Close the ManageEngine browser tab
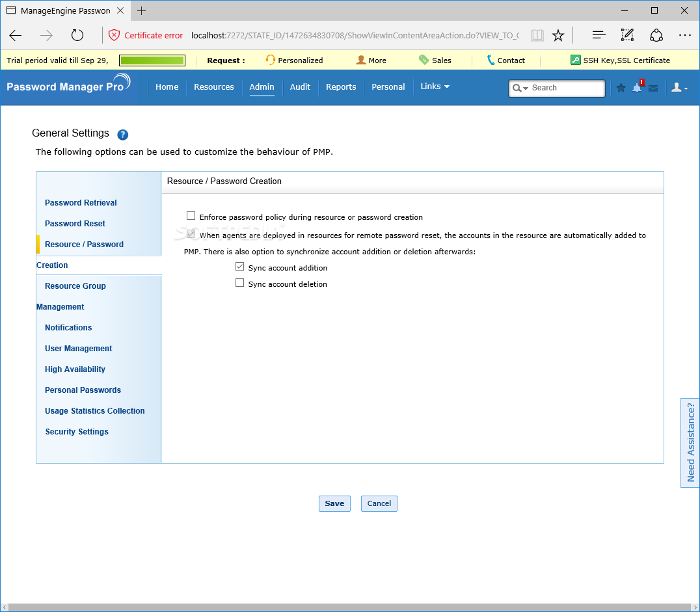Viewport: 700px width, 612px height. coord(120,10)
